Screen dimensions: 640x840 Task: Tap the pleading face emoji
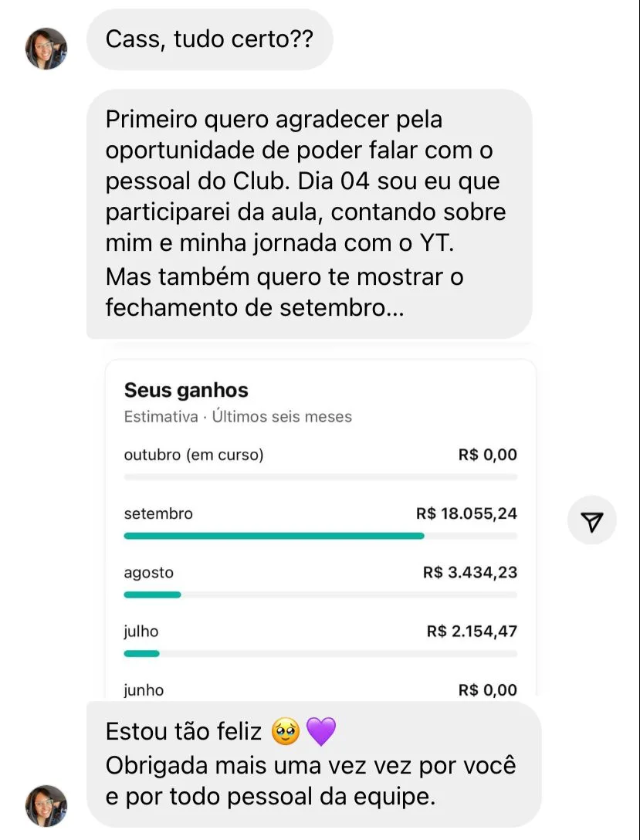[286, 731]
